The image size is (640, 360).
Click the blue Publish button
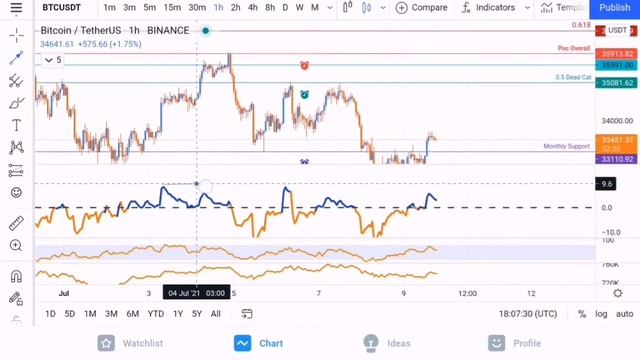coord(615,7)
